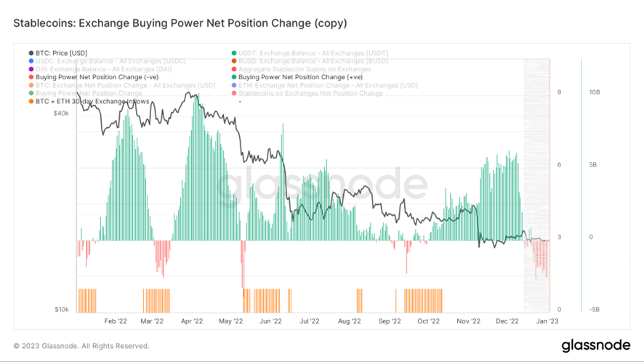Select the Apr '22 x-axis label
Viewport: 644px width, 362px height.
[191, 321]
